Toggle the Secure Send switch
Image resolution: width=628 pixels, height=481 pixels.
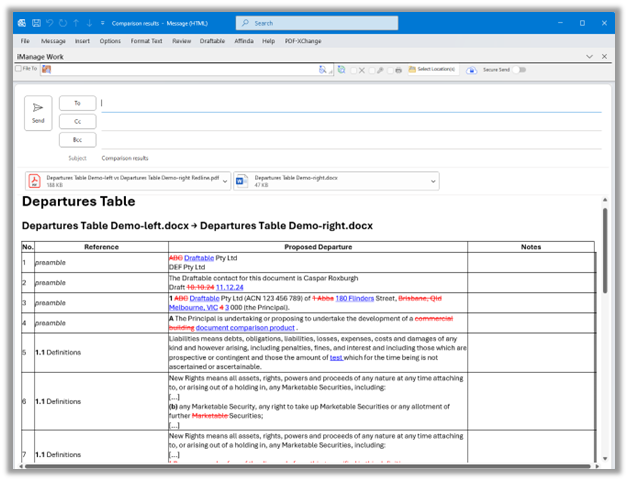(519, 70)
